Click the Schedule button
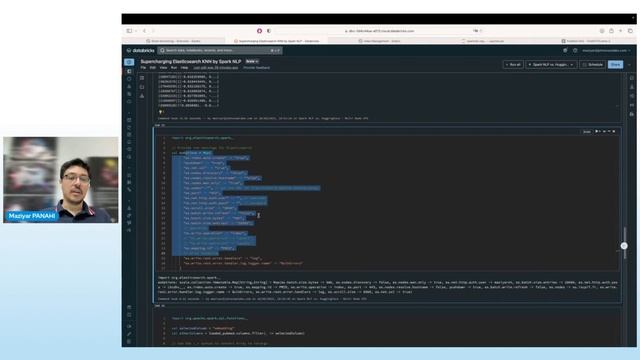The height and width of the screenshot is (360, 640). coord(592,64)
